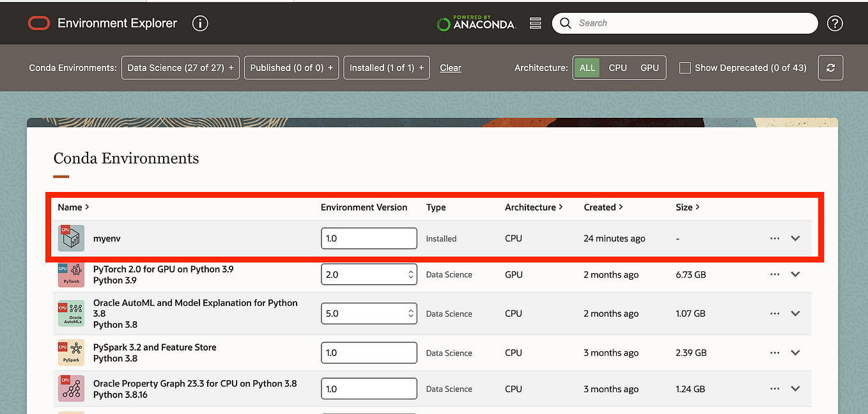This screenshot has height=414, width=868.
Task: Click PyTorch 2.0 for GPU on Python 3.9
Action: (164, 269)
